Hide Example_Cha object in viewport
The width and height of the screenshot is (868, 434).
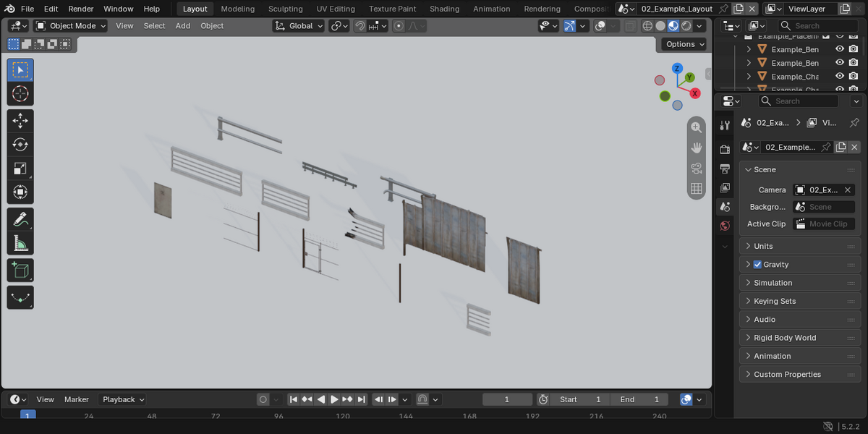click(x=840, y=76)
